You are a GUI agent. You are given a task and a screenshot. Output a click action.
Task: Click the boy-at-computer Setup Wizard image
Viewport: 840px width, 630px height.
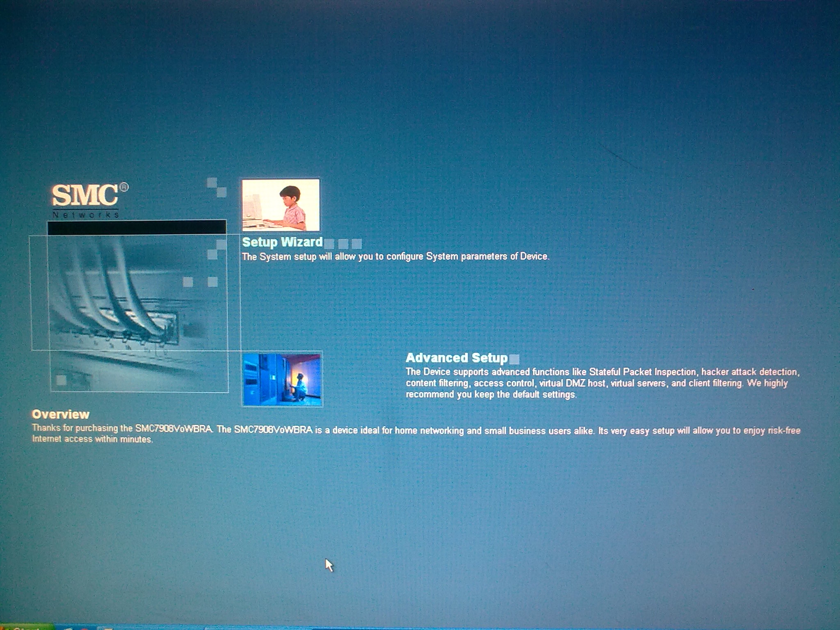point(281,205)
